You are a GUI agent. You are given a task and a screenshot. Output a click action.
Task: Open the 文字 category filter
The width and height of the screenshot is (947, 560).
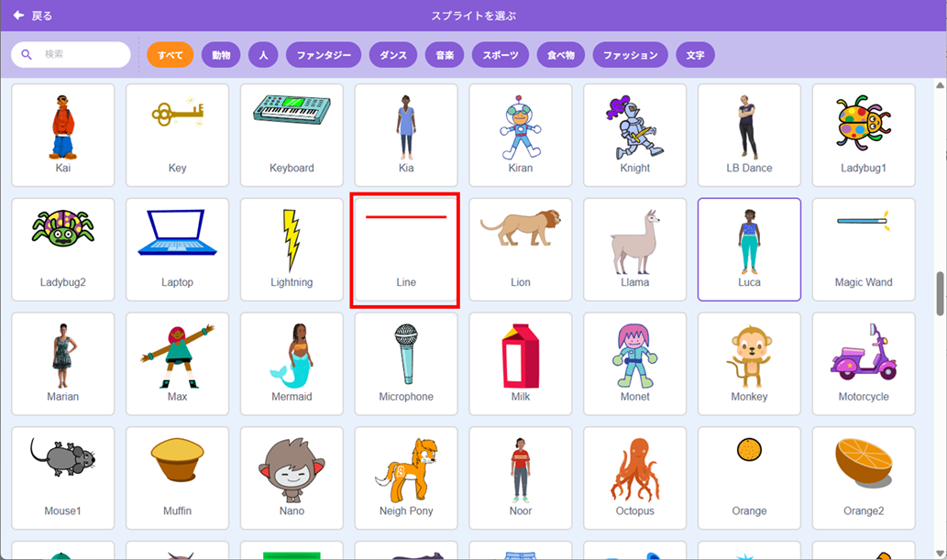pos(695,55)
